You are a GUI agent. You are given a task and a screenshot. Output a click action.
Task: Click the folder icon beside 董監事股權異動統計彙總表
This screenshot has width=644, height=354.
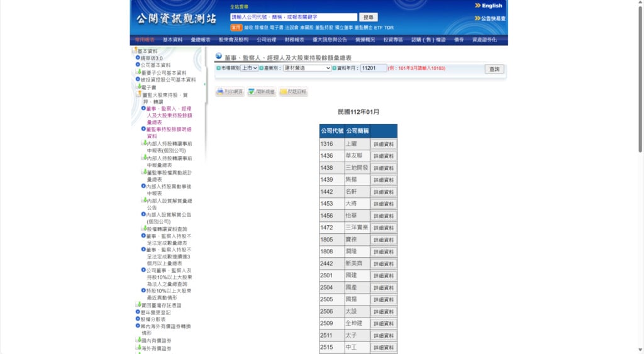pyautogui.click(x=144, y=172)
